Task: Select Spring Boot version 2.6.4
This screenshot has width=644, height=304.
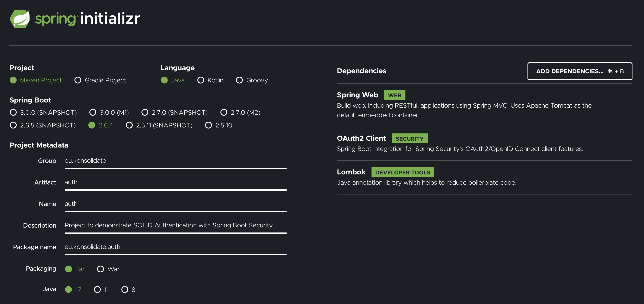Action: (x=101, y=125)
